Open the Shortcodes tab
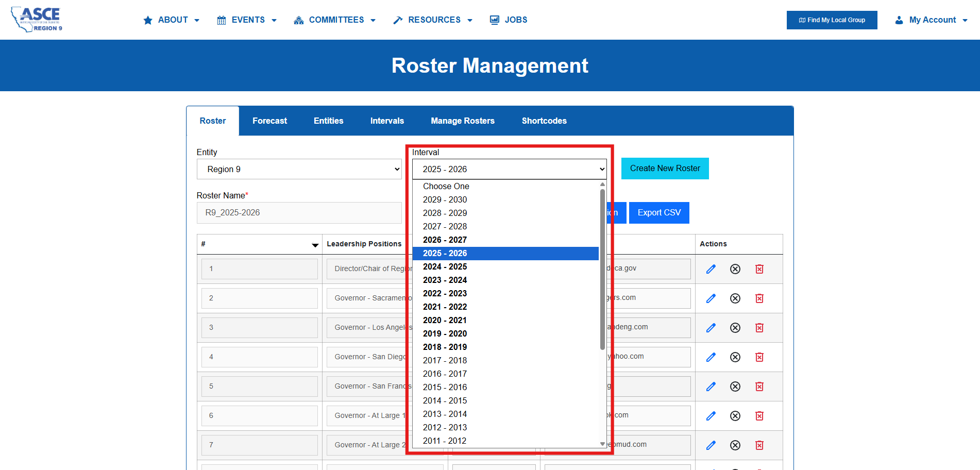 [544, 121]
